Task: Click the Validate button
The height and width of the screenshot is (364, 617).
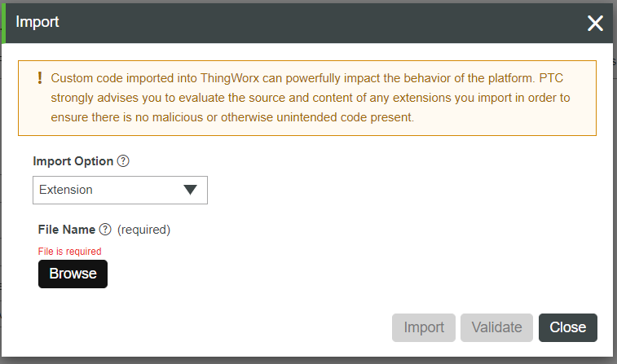Action: [496, 327]
